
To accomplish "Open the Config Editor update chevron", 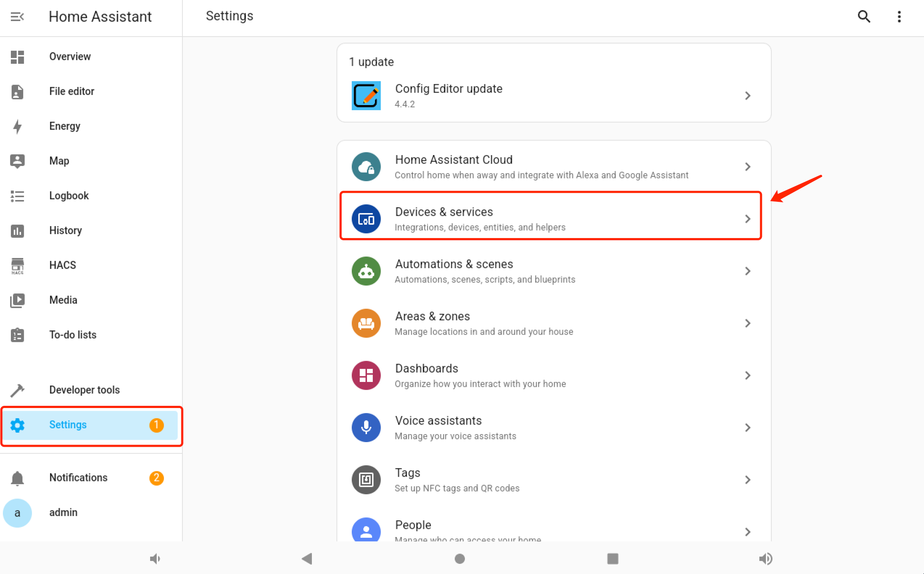I will tap(748, 96).
